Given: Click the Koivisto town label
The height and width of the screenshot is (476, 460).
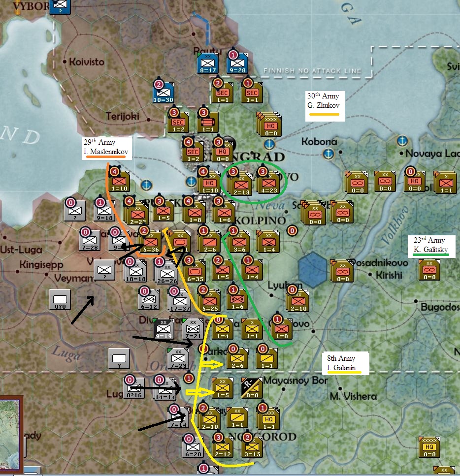Looking at the screenshot, I should point(87,62).
